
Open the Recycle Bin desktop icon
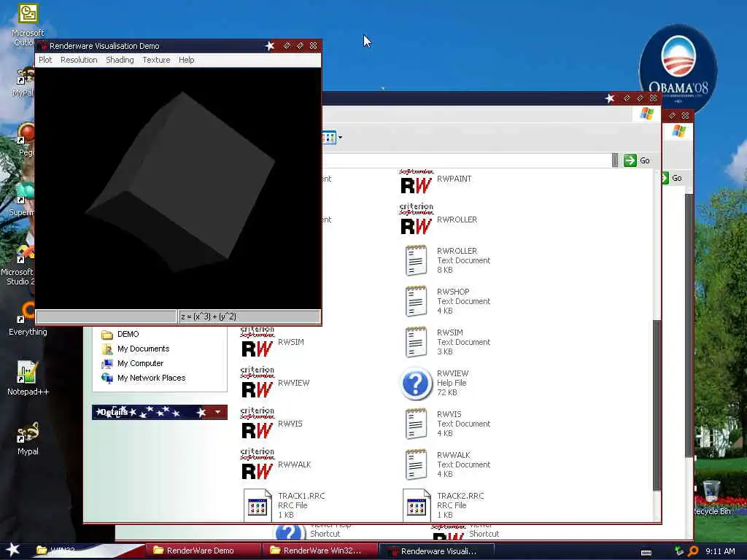pyautogui.click(x=711, y=498)
